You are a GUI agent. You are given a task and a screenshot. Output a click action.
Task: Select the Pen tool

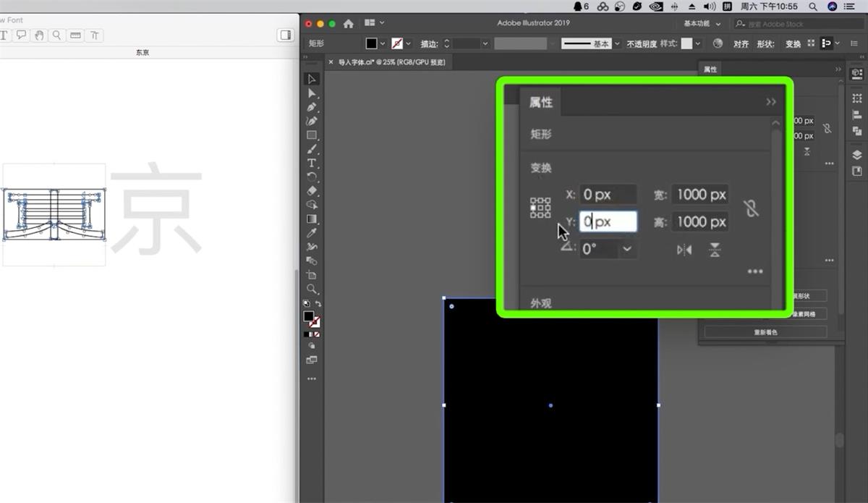point(312,107)
